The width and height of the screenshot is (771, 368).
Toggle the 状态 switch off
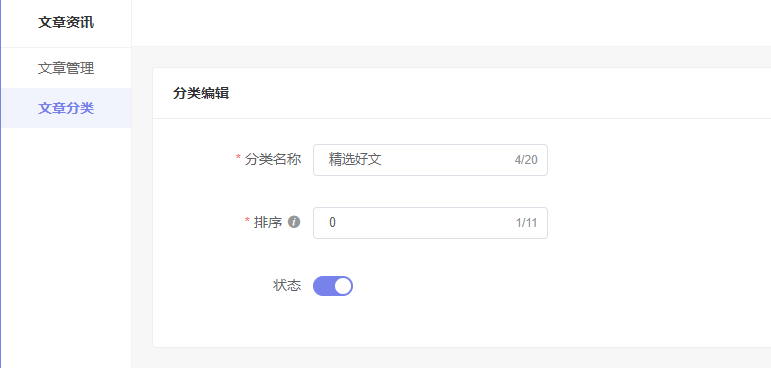coord(333,286)
